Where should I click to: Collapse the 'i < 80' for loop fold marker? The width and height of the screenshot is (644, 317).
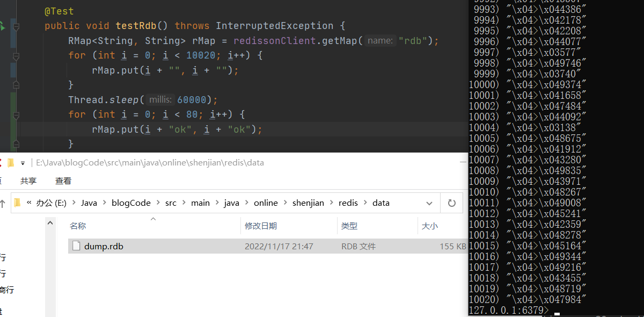click(x=16, y=114)
